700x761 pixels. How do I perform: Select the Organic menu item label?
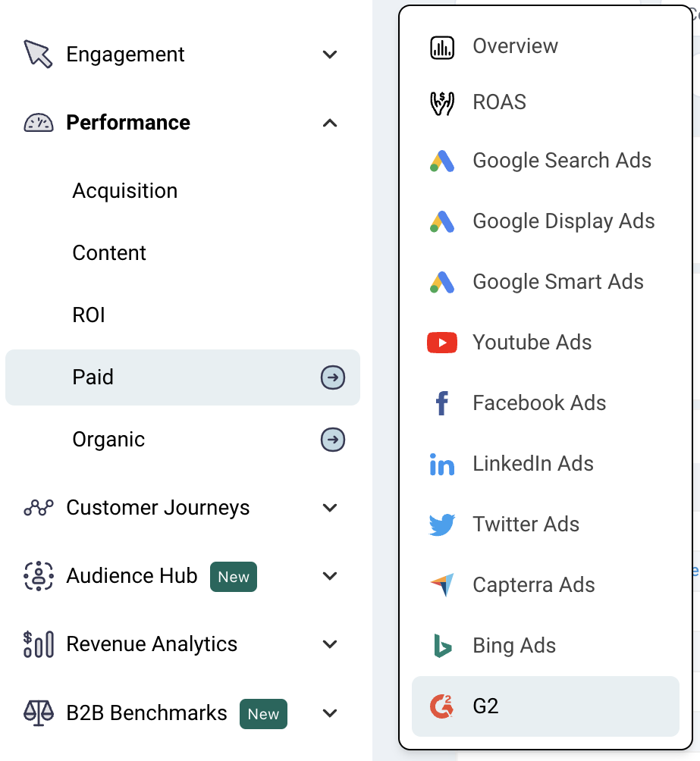pyautogui.click(x=108, y=440)
